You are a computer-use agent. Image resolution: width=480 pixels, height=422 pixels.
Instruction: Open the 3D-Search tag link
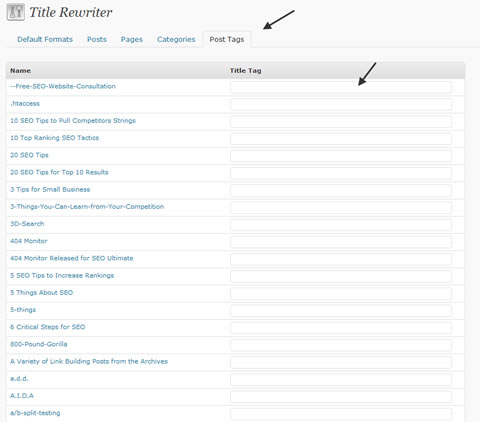pos(27,224)
